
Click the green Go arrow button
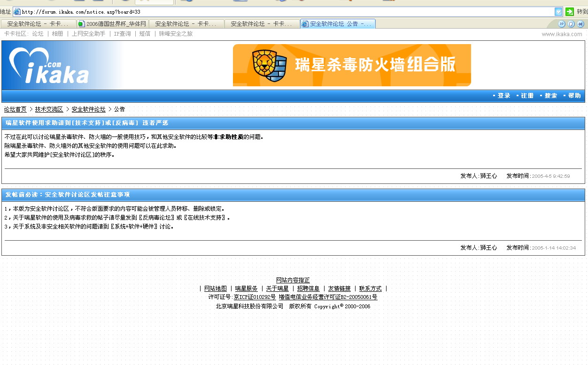click(x=570, y=12)
